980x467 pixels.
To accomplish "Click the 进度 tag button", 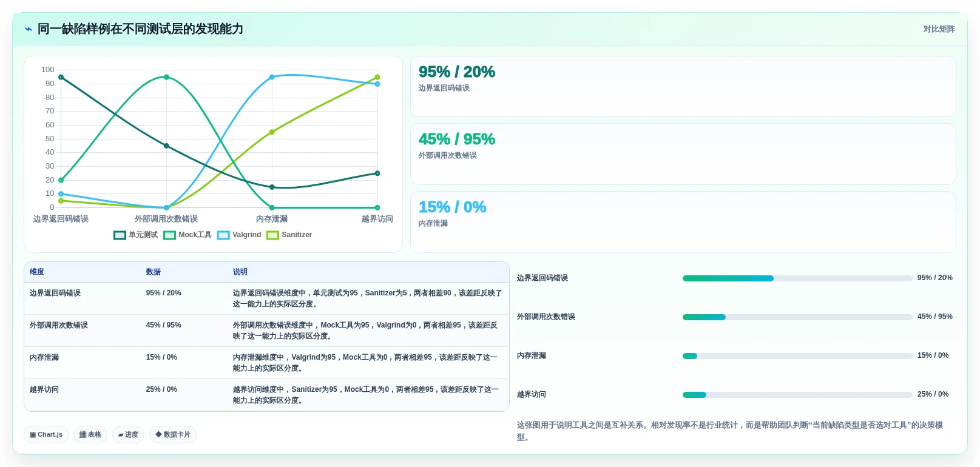I will (128, 435).
